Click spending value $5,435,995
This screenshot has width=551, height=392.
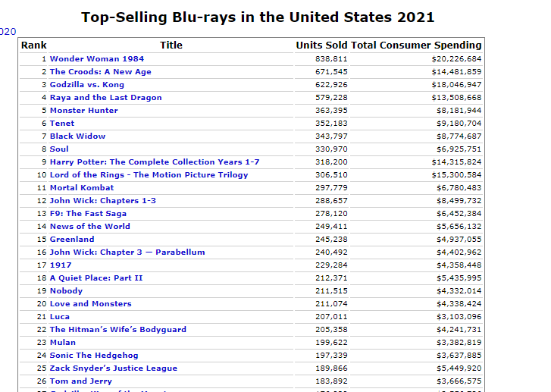(x=459, y=278)
